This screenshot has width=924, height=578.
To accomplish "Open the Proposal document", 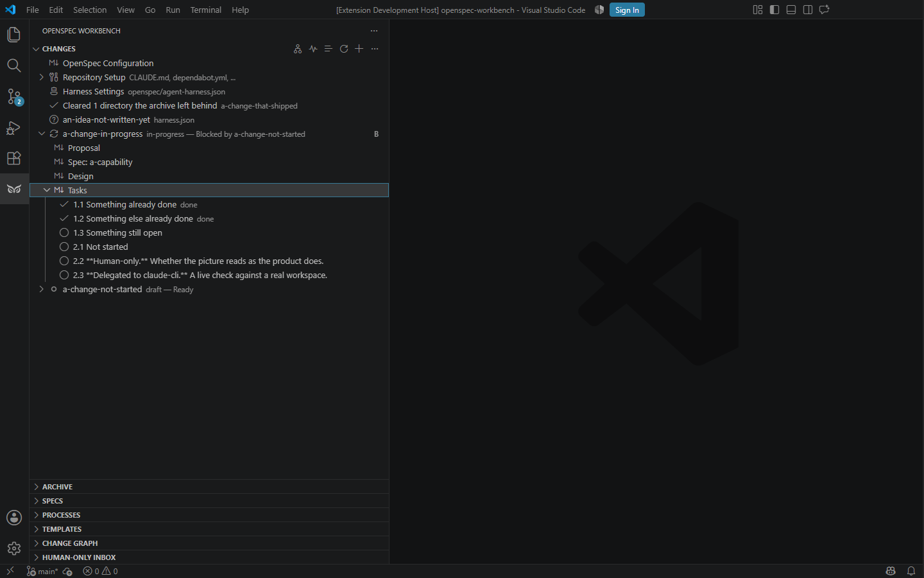I will pyautogui.click(x=209, y=148).
